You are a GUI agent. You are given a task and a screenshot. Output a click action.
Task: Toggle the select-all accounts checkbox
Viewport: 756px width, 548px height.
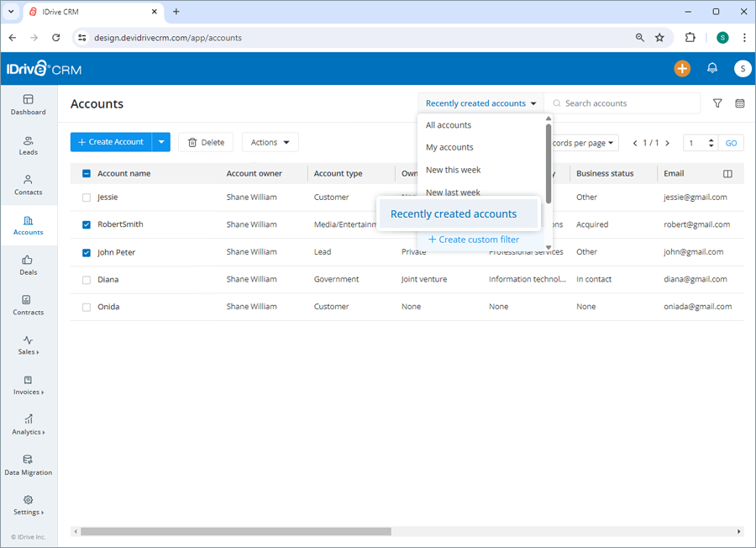coord(87,173)
